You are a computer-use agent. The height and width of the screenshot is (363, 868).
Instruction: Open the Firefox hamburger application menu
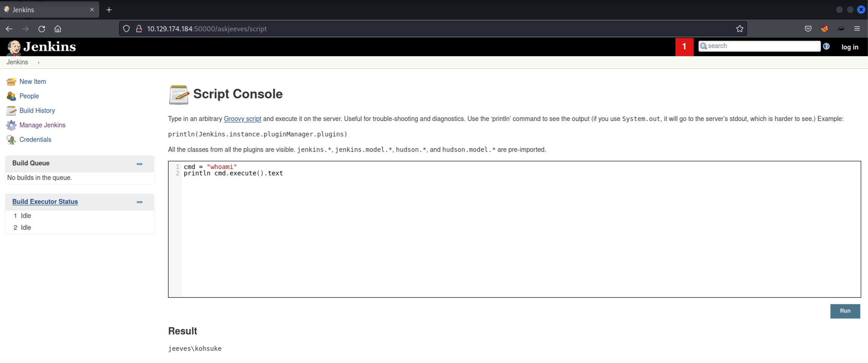pyautogui.click(x=857, y=29)
